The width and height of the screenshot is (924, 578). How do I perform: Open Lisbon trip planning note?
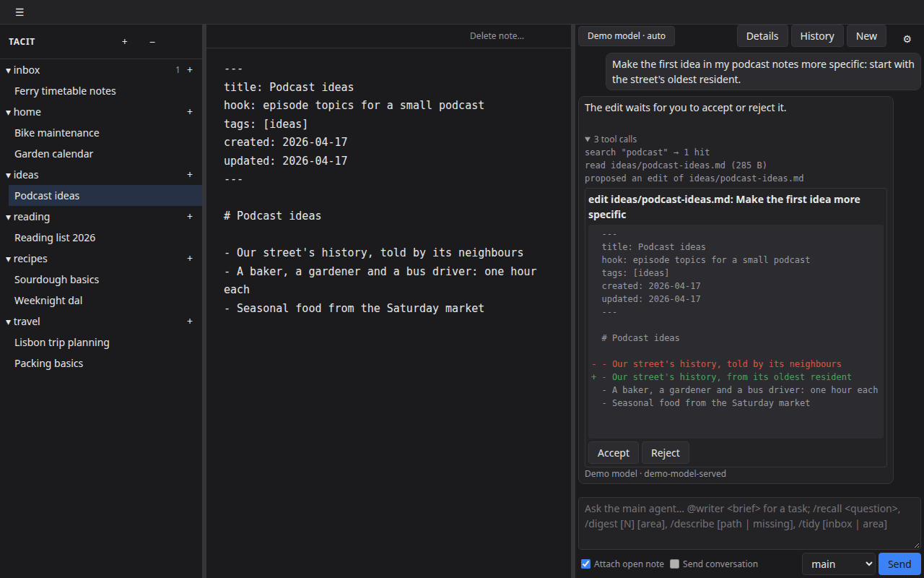click(105, 342)
